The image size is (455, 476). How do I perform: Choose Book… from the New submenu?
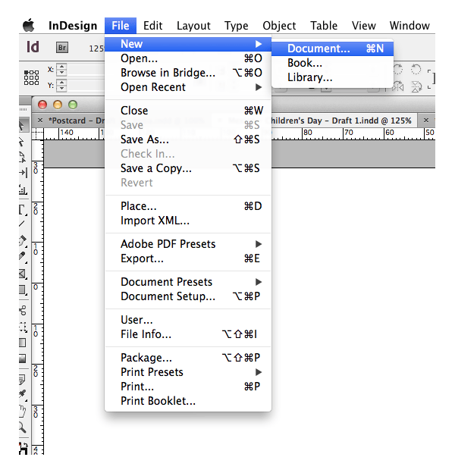click(x=332, y=63)
